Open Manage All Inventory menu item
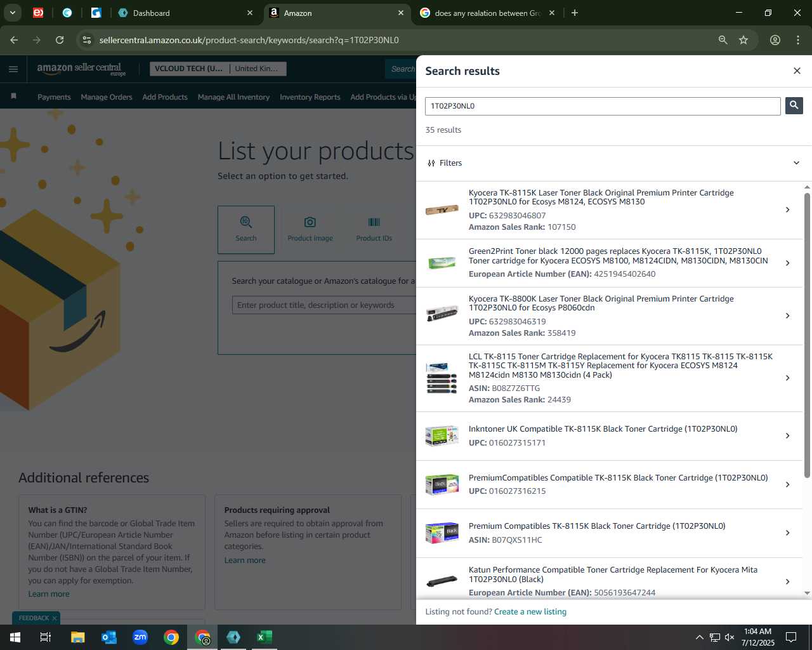812x650 pixels. point(233,97)
